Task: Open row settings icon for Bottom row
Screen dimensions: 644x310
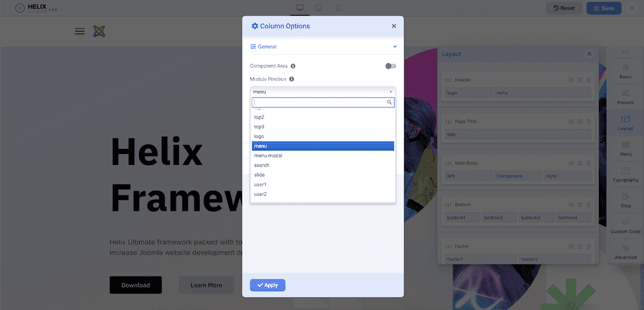Action: [580, 205]
